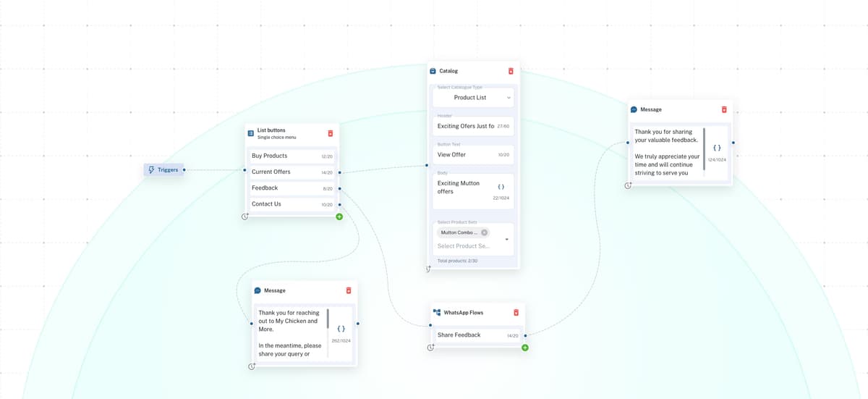
Task: Click the scrollbar in reaching out message
Action: 328,319
